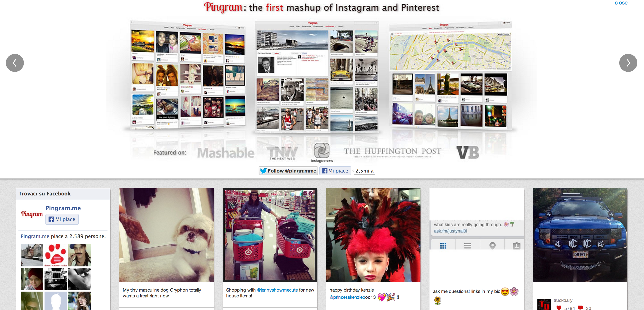Click the 2,5mila like counter
This screenshot has height=310, width=644.
[x=364, y=171]
